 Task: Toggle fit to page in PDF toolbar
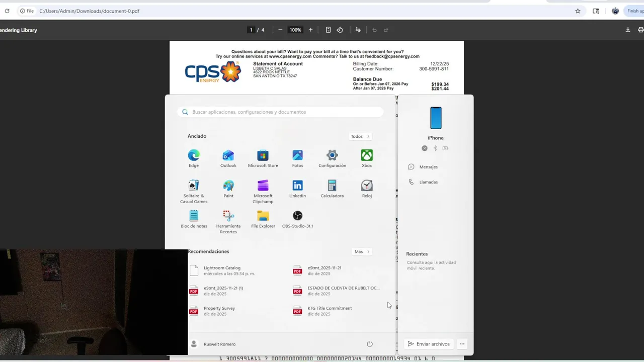pyautogui.click(x=328, y=30)
